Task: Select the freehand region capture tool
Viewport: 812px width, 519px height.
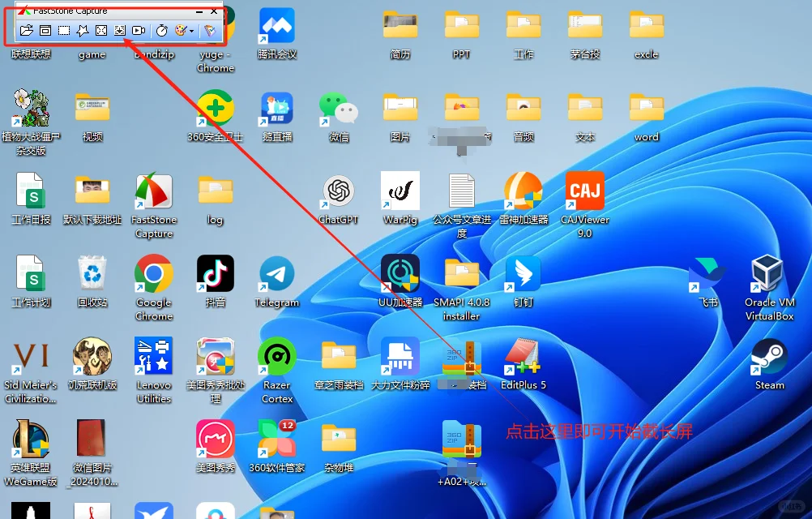Action: [83, 31]
